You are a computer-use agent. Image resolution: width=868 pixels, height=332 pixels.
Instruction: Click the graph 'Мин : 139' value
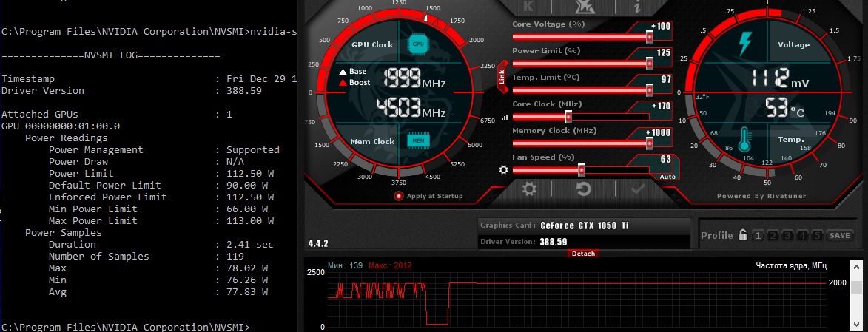coord(346,265)
